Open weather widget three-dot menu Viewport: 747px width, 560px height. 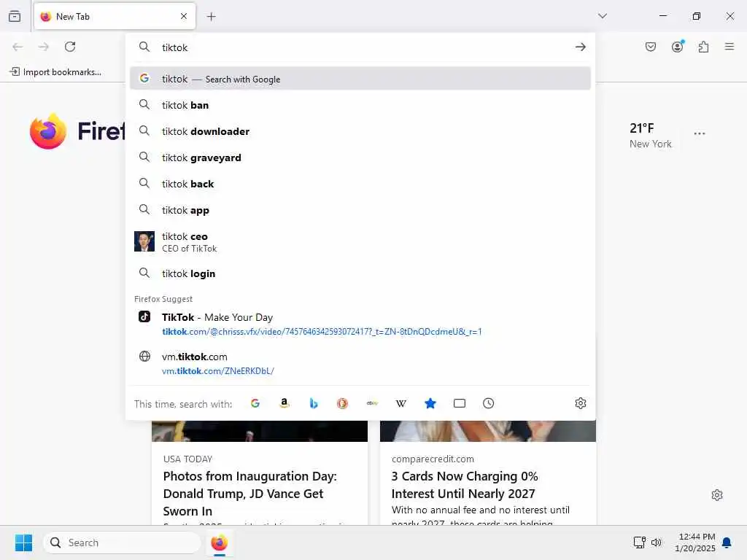(700, 134)
